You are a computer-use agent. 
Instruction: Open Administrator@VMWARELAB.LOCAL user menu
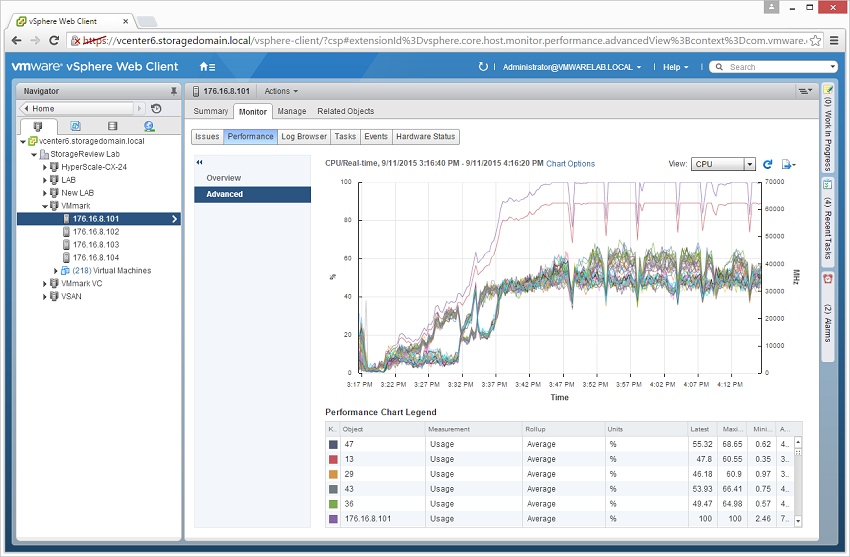click(x=571, y=67)
